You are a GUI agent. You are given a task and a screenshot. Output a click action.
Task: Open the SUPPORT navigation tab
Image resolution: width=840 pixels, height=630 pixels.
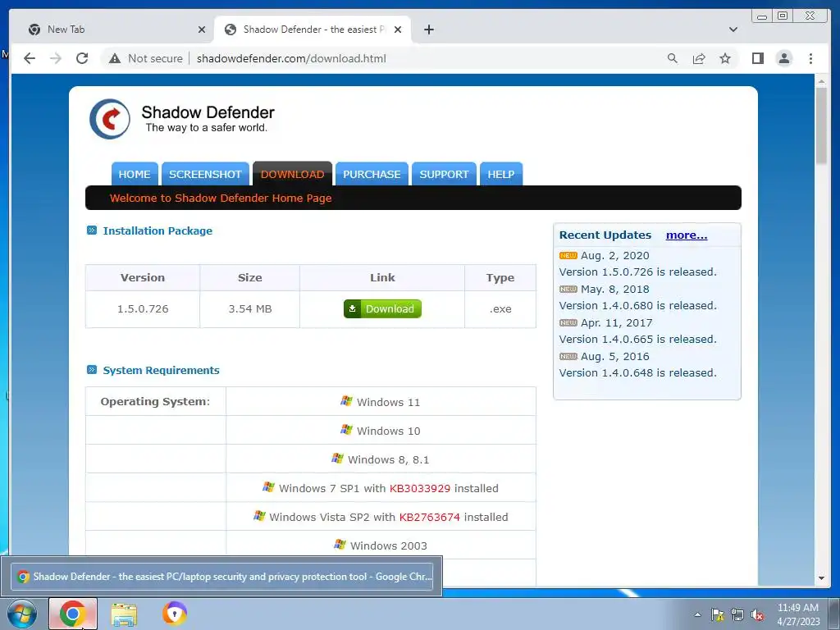444,174
